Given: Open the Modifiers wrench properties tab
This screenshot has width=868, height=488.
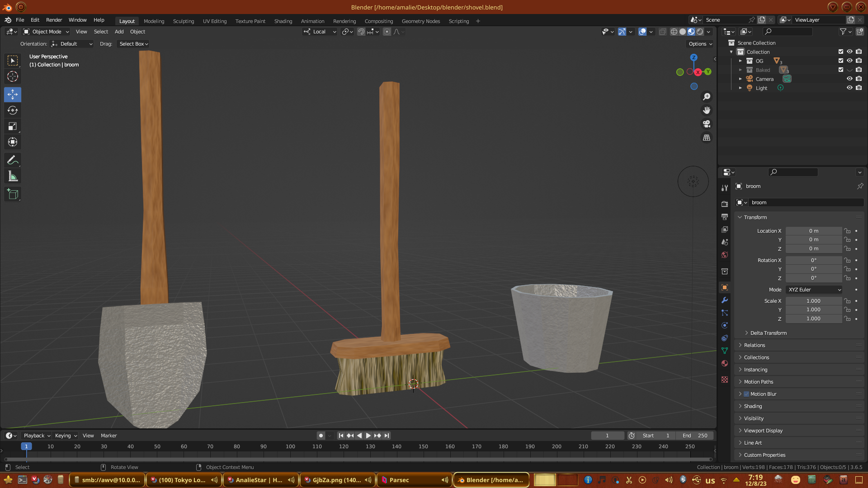Looking at the screenshot, I should 725,300.
